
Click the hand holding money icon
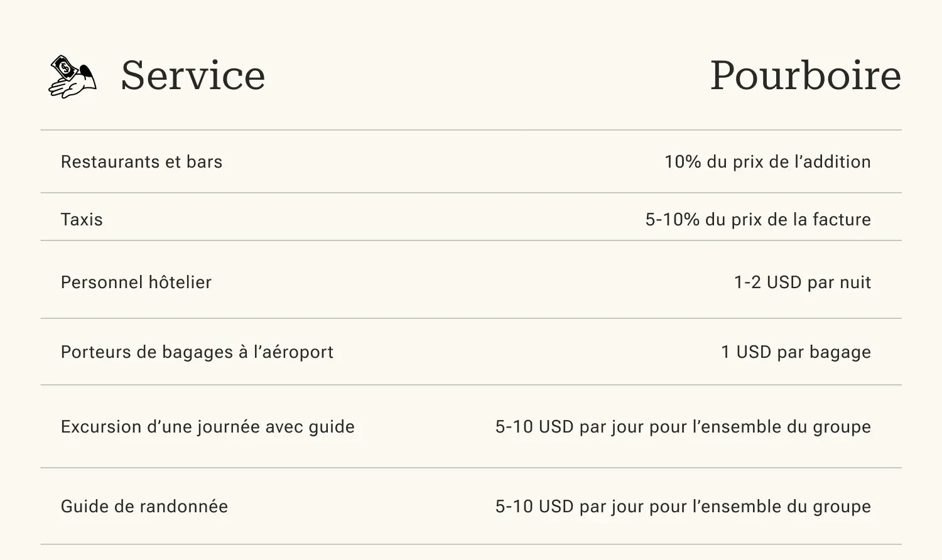(73, 77)
